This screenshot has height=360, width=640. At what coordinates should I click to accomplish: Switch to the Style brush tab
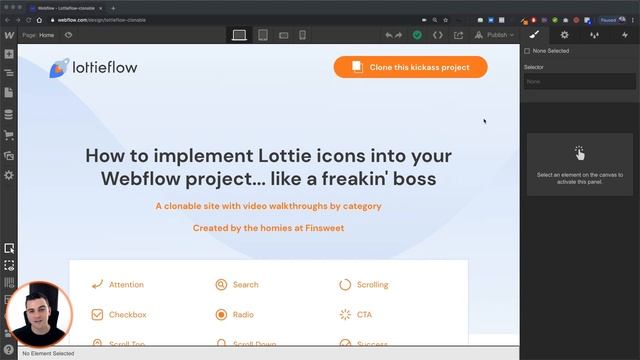coord(534,35)
